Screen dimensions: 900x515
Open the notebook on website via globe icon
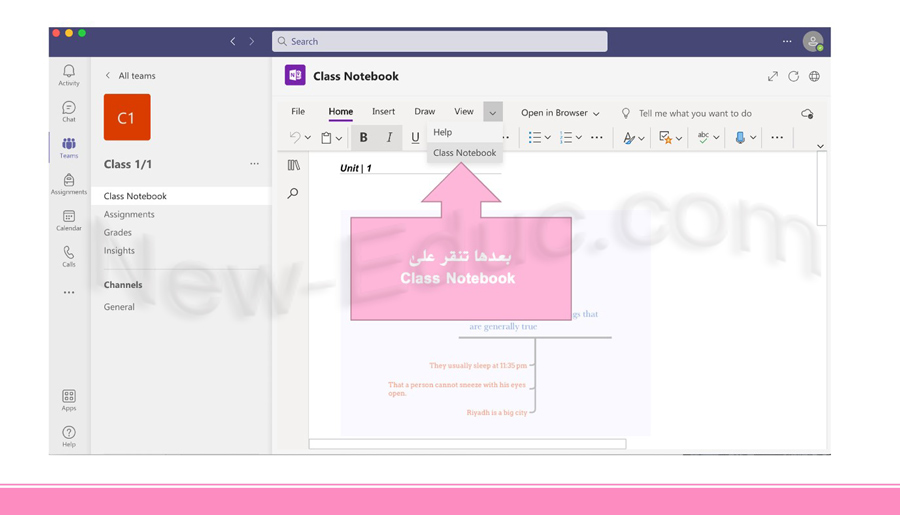[x=814, y=76]
